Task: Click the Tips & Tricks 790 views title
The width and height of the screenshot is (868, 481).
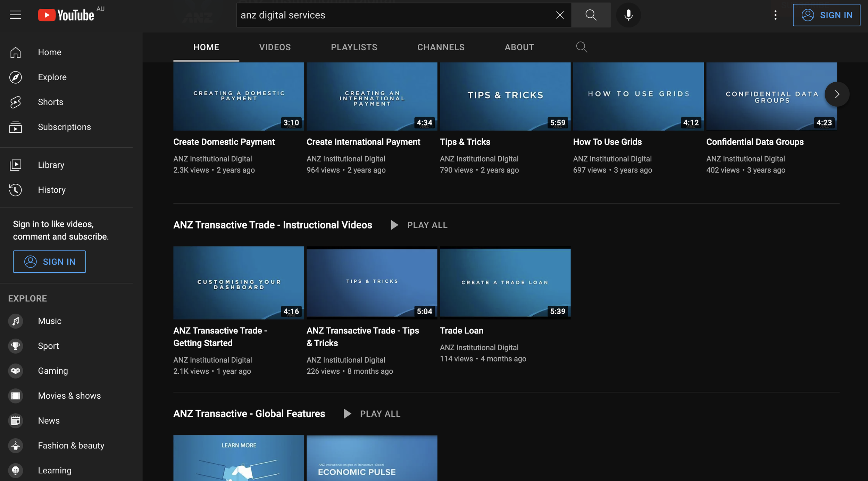Action: [465, 142]
